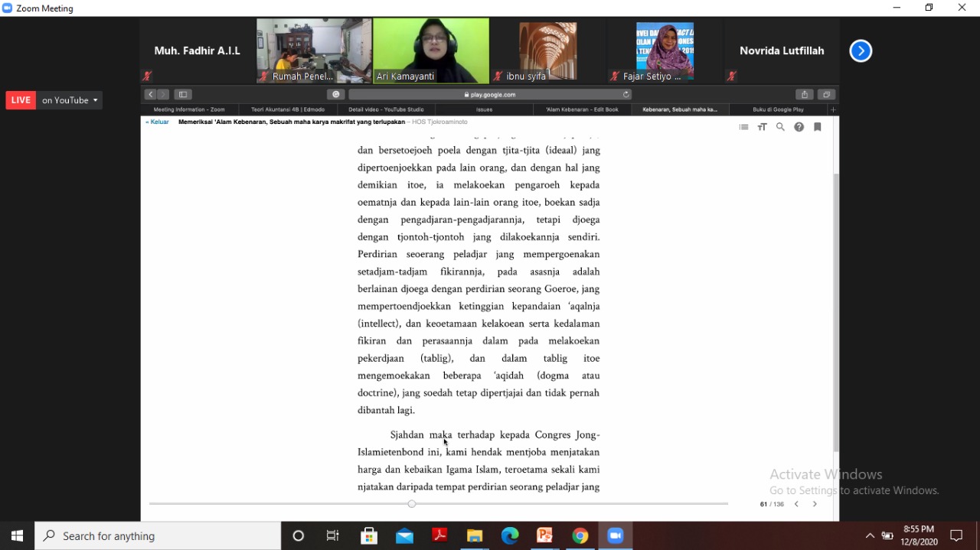Screen dimensions: 980x550
Task: Show the Safari tab overview
Action: coord(826,95)
